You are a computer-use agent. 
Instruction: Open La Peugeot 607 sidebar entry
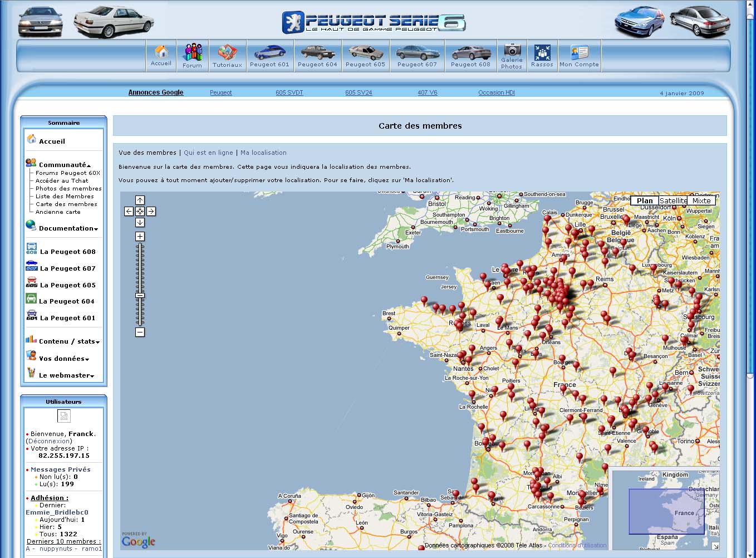click(67, 268)
